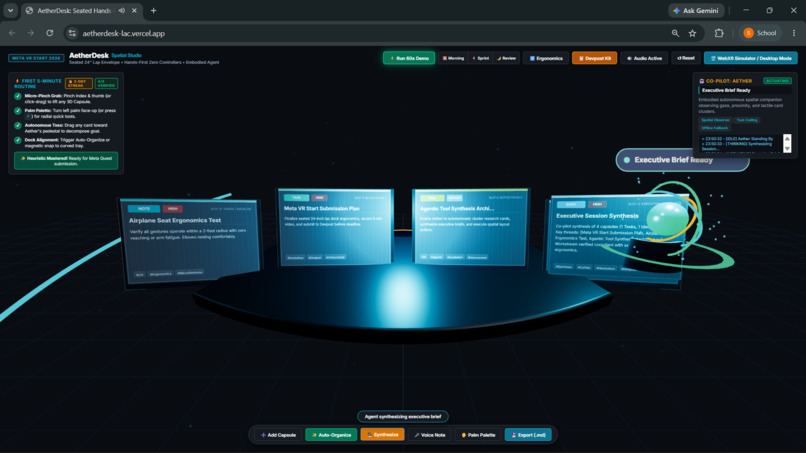Trigger Auto-Organize in the bottom toolbar

(x=331, y=435)
